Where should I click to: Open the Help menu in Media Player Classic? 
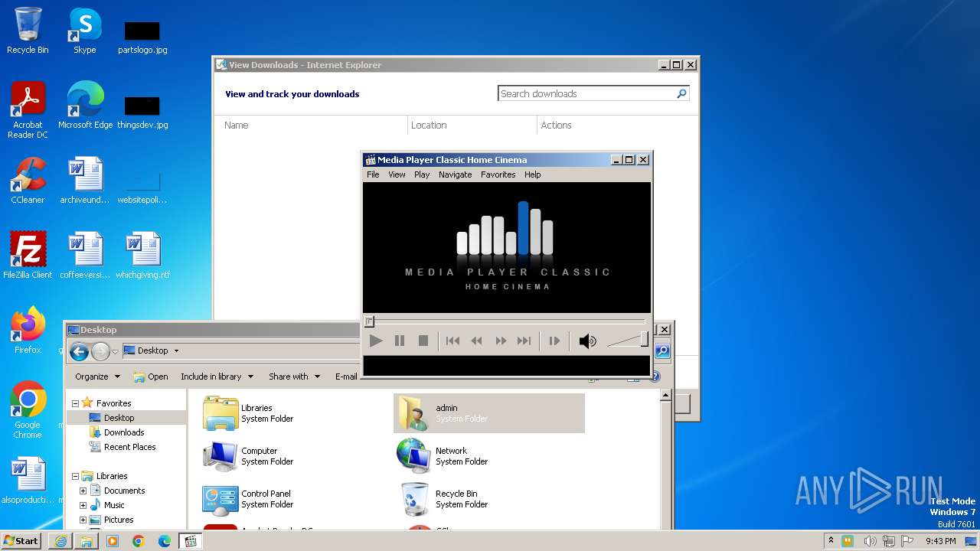[533, 174]
